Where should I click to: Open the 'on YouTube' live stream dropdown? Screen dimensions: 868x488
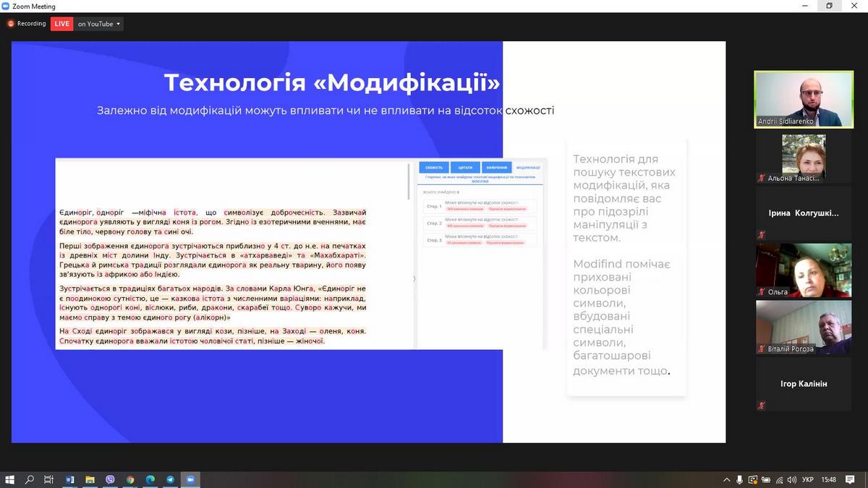[99, 24]
